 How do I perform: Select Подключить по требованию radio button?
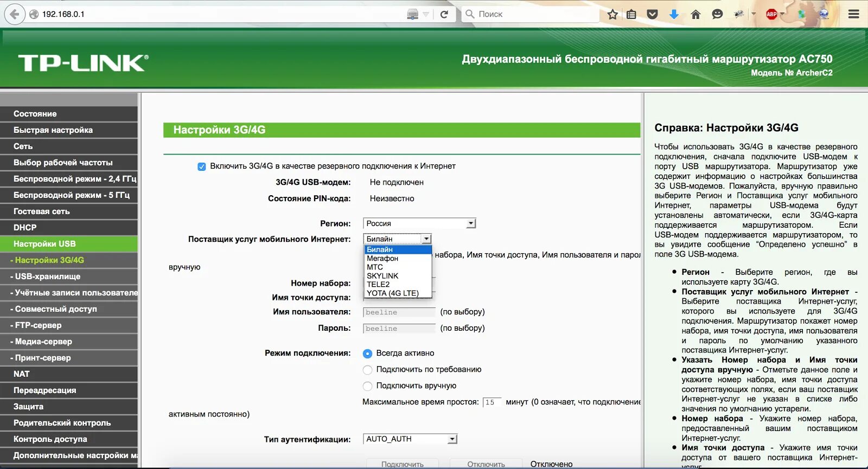pos(367,370)
